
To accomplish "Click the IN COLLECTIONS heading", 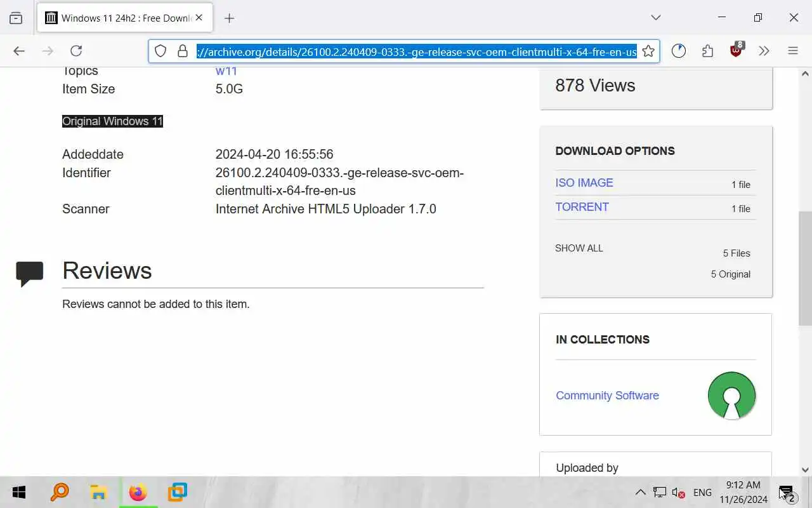I will pos(603,340).
